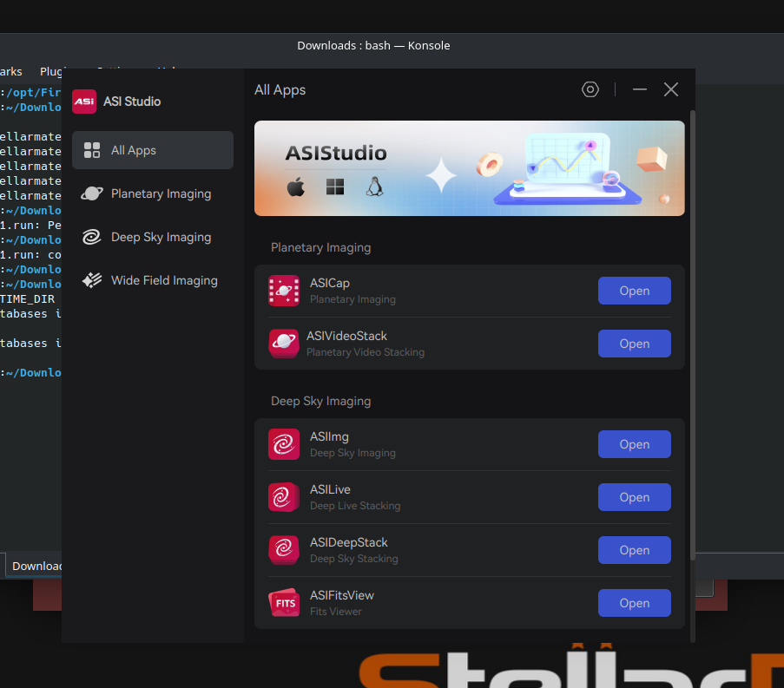The image size is (784, 688).
Task: Click the Deep Live Stacking subtitle
Action: (x=355, y=506)
